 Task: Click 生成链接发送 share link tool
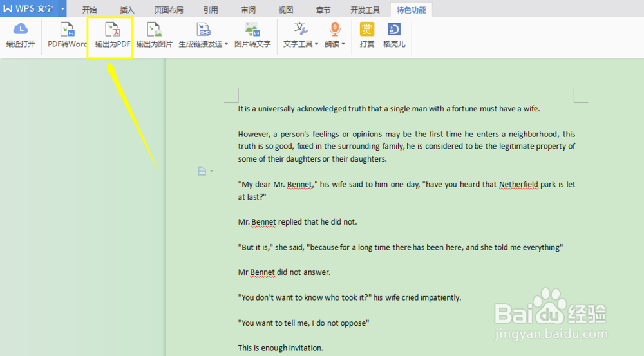click(204, 35)
